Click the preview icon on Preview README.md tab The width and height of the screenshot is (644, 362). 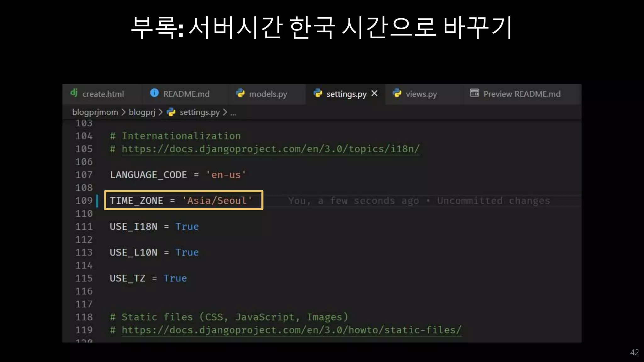click(x=474, y=93)
